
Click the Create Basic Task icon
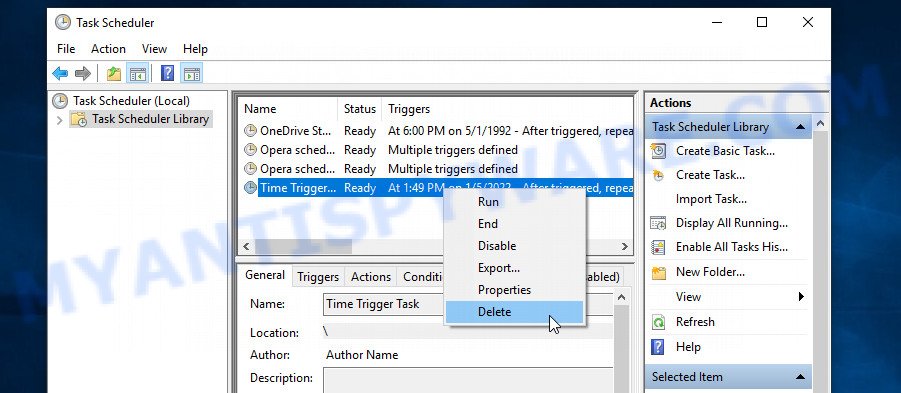click(x=659, y=151)
